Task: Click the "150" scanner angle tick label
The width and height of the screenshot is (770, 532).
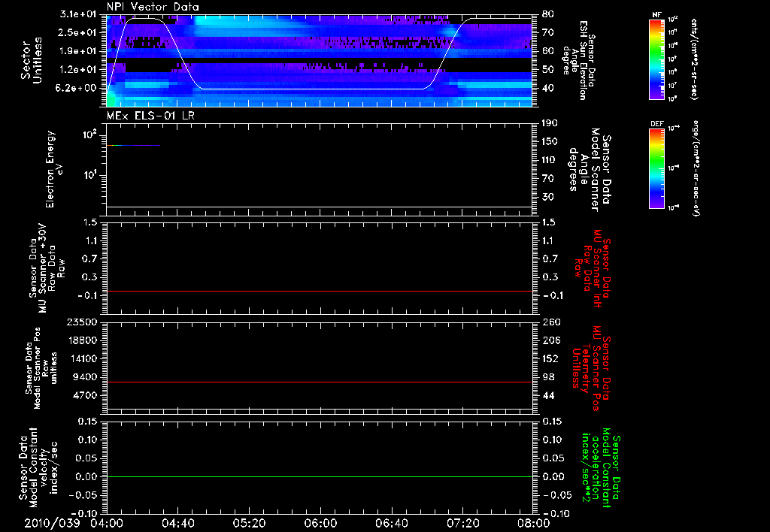Action: (x=550, y=142)
